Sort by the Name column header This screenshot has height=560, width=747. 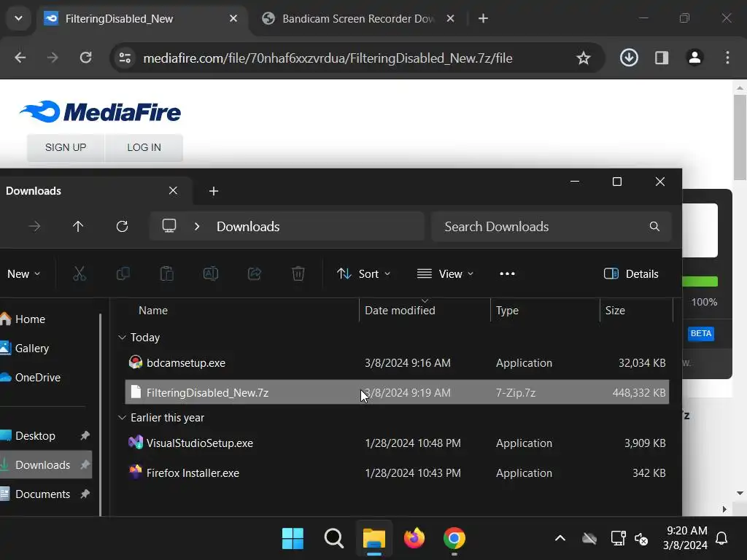tap(153, 311)
